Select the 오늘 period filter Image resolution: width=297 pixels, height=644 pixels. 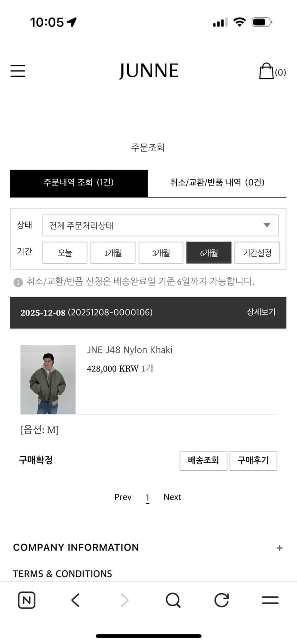point(64,252)
